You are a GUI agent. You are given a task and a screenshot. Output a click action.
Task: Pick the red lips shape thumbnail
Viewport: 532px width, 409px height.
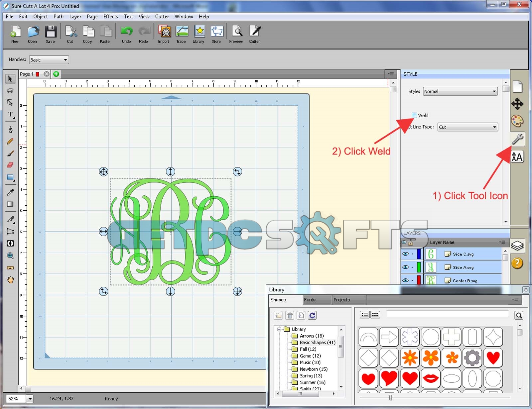(x=431, y=378)
